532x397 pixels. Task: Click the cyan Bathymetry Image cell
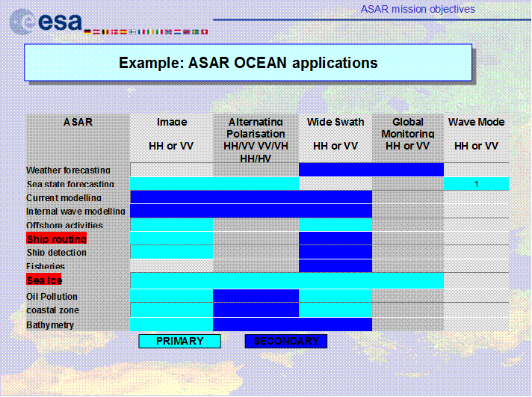pos(171,324)
